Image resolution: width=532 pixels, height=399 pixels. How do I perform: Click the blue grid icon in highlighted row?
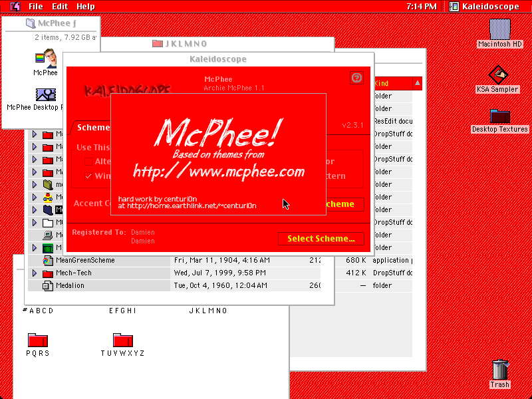point(48,210)
